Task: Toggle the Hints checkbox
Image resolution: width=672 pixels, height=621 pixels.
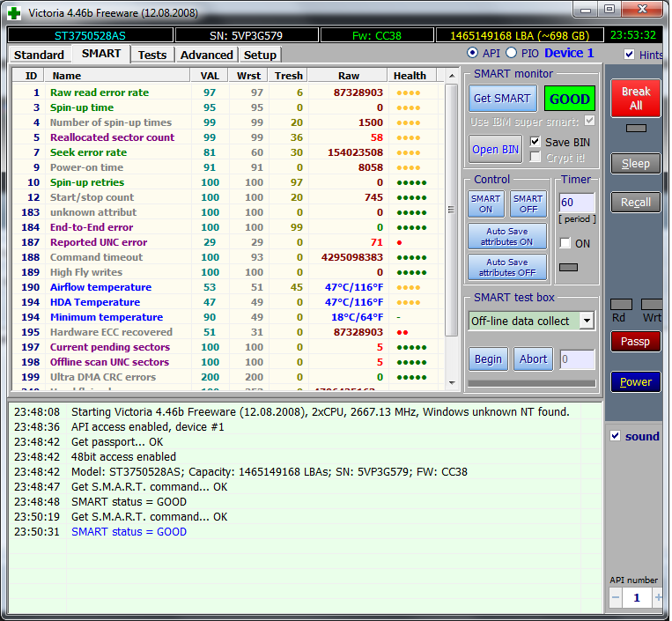Action: [x=629, y=55]
